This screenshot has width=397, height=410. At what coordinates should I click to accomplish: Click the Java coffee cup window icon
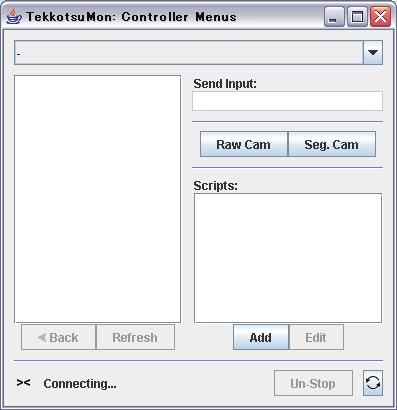tap(14, 17)
